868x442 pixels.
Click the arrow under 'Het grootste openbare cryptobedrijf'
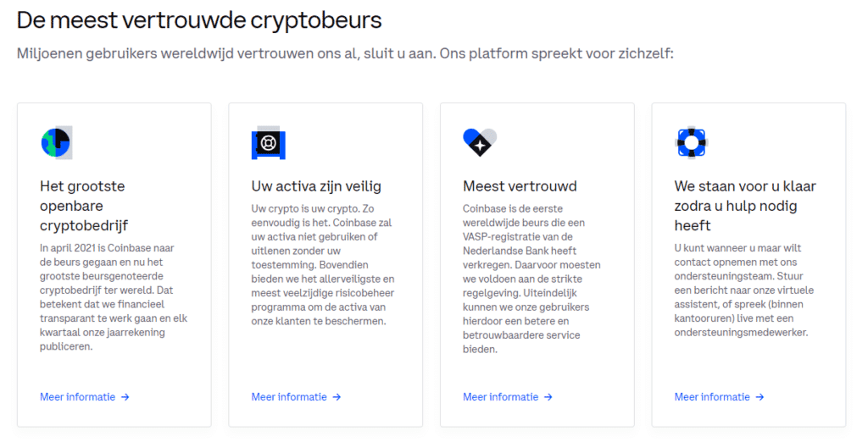click(x=125, y=397)
